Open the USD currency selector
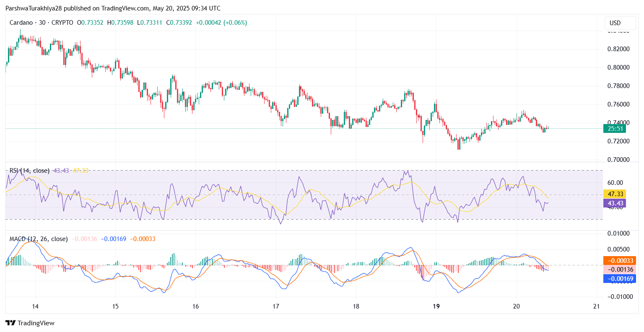 click(615, 23)
